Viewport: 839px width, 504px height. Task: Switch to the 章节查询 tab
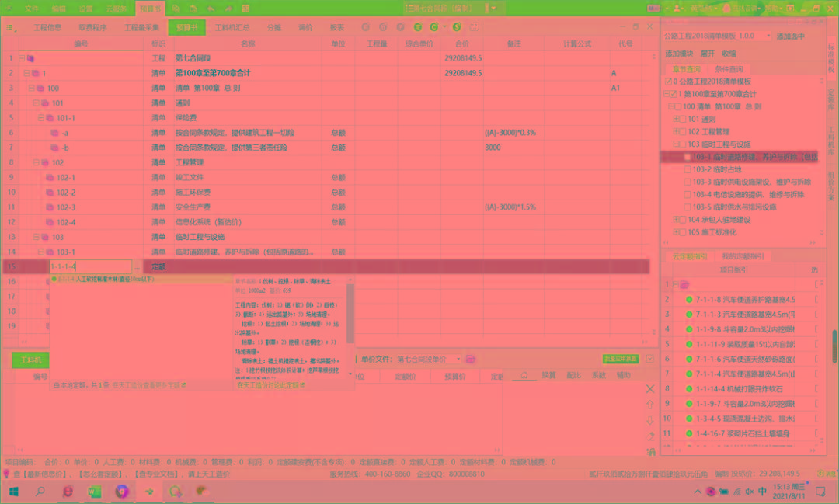[687, 69]
